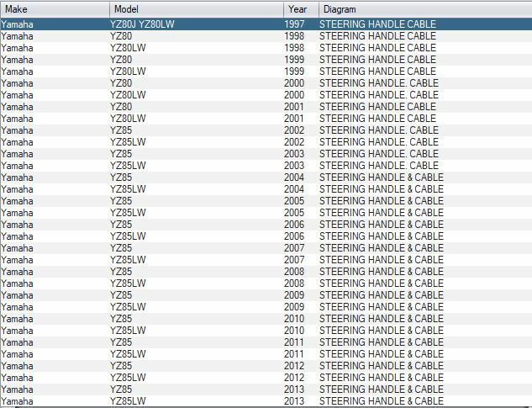Select the YZ80LW model in the 1998 row
The height and width of the screenshot is (408, 532).
tap(128, 48)
